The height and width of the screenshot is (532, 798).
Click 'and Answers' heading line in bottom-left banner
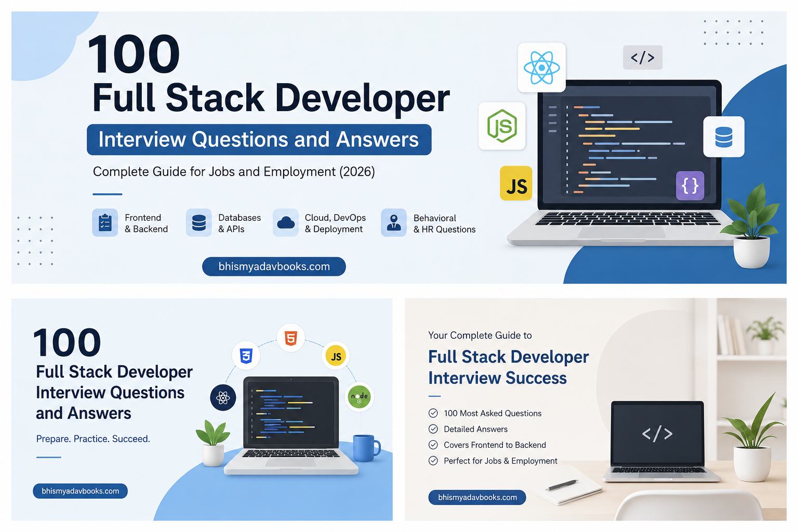point(84,413)
